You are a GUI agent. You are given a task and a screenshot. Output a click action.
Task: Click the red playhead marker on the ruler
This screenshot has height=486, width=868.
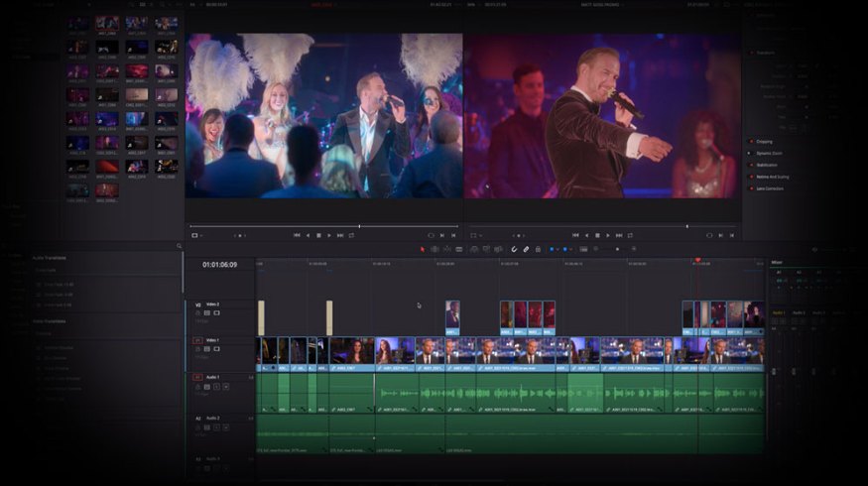(x=697, y=261)
